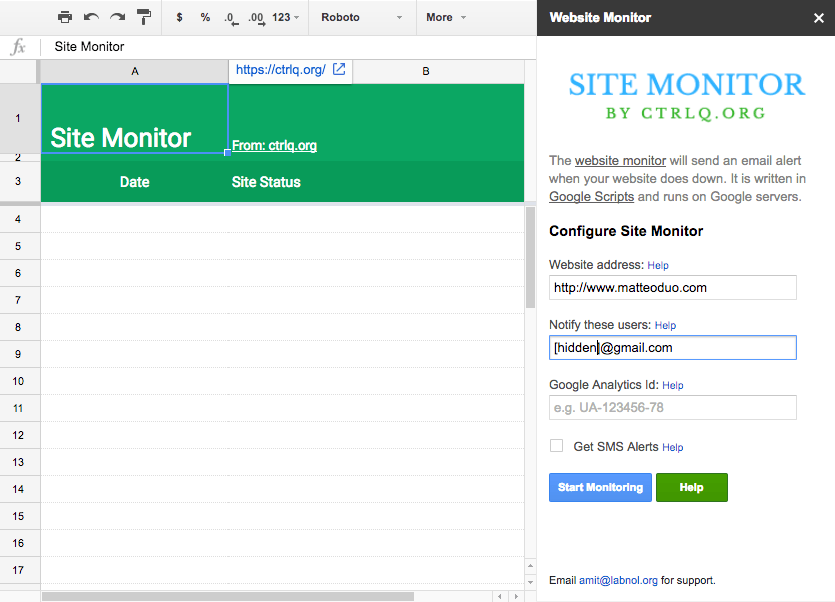
Task: Select row 7 header
Action: coord(18,300)
